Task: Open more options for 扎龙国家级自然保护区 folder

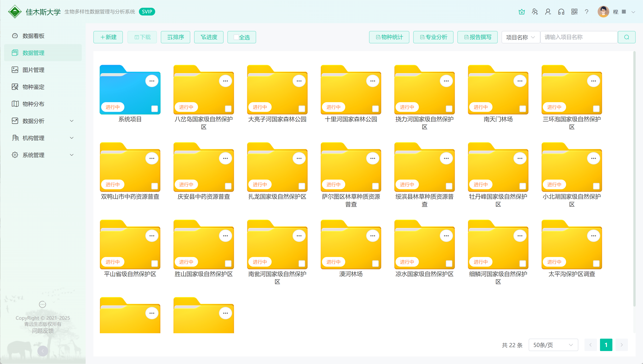Action: 299,158
